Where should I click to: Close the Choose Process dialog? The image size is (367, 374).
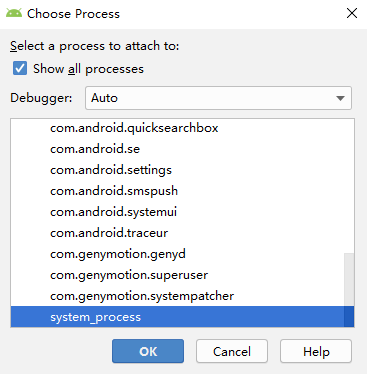(352, 14)
